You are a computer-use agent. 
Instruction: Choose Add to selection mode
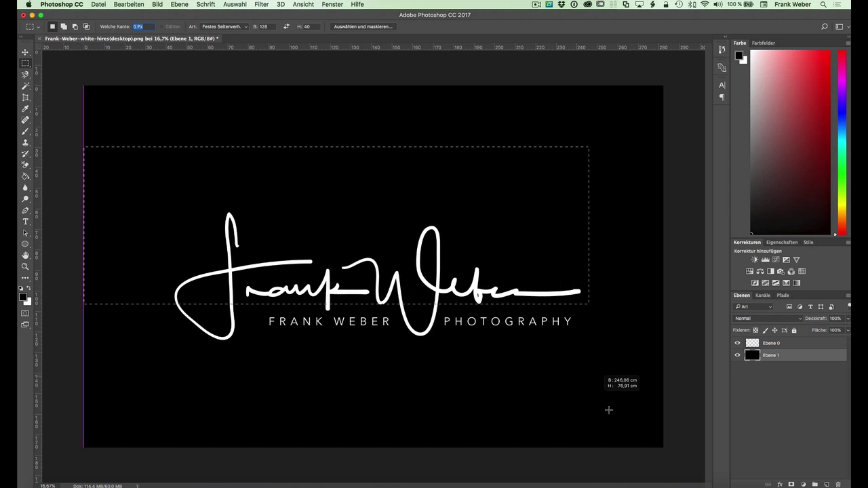point(64,26)
